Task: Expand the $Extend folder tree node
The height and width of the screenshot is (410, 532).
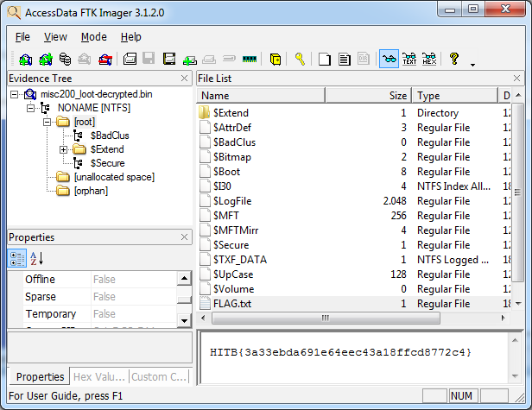Action: 63,149
